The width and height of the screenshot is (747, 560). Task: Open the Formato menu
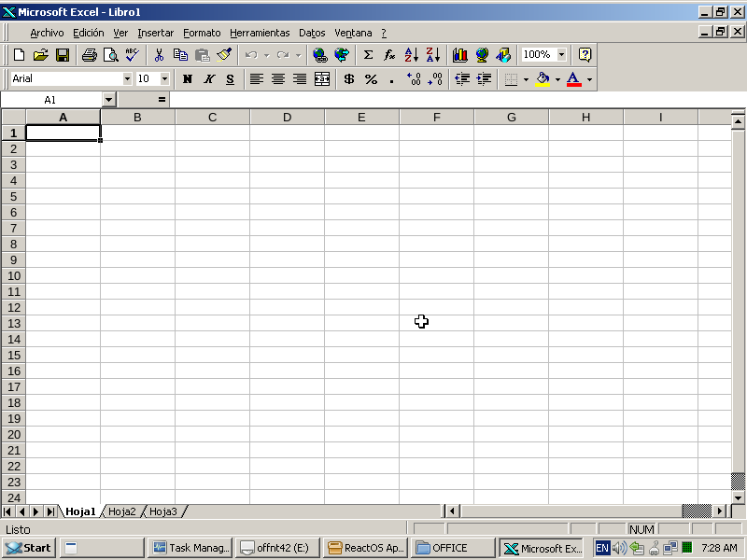202,33
